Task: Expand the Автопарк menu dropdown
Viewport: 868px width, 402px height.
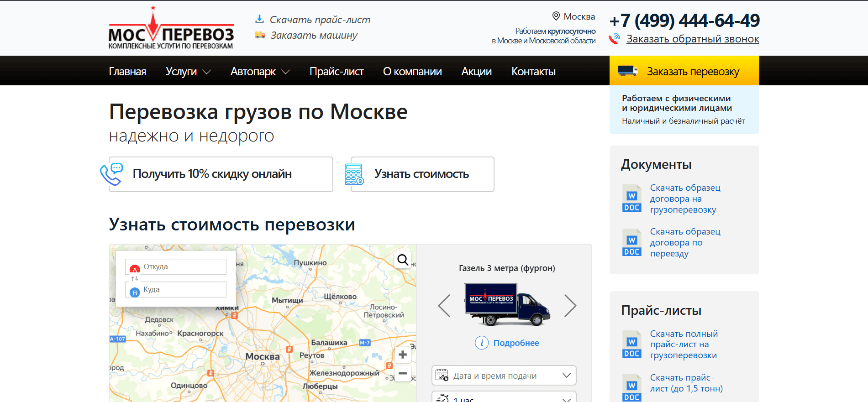Action: pyautogui.click(x=260, y=72)
